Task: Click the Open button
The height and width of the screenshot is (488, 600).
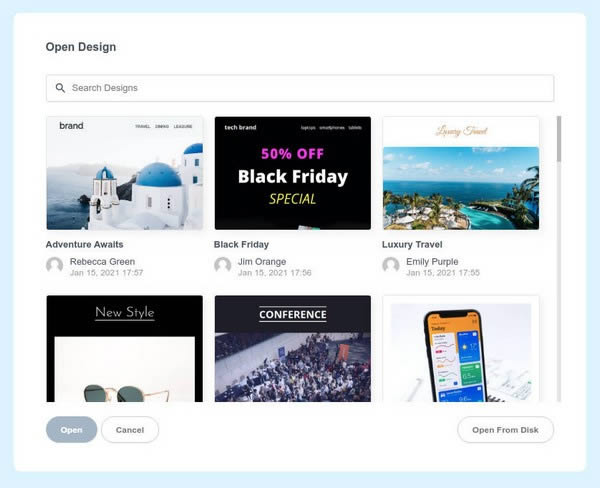Action: [72, 429]
